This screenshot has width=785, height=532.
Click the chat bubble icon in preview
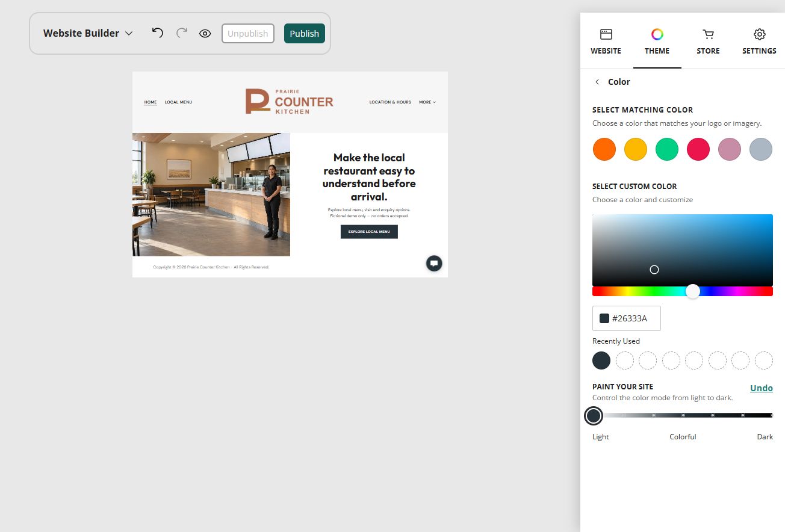434,263
